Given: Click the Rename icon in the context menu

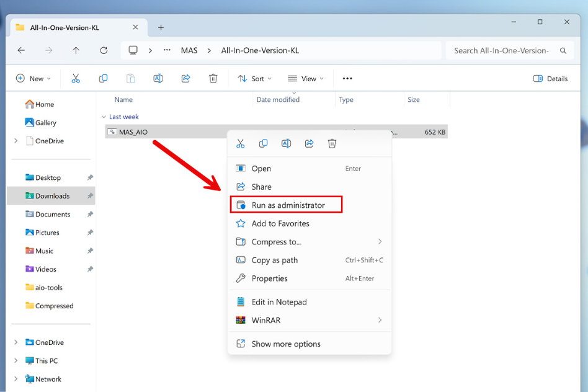Looking at the screenshot, I should click(286, 144).
